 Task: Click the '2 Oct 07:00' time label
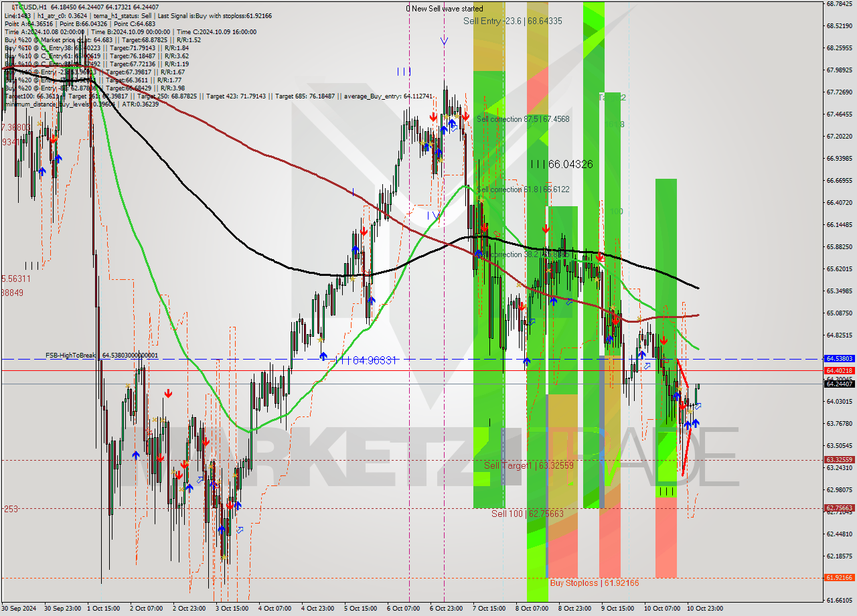147,609
